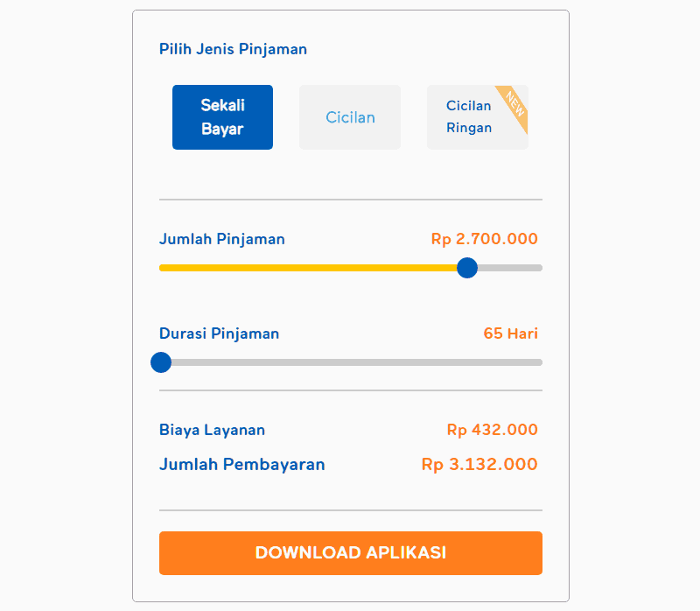
Task: Click the right end of loan amount track
Action: click(x=537, y=268)
